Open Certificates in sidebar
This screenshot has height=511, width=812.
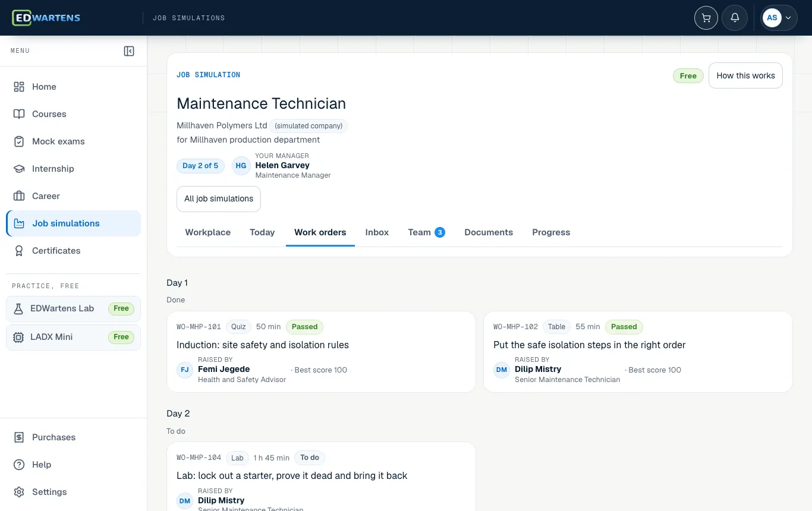74,251
